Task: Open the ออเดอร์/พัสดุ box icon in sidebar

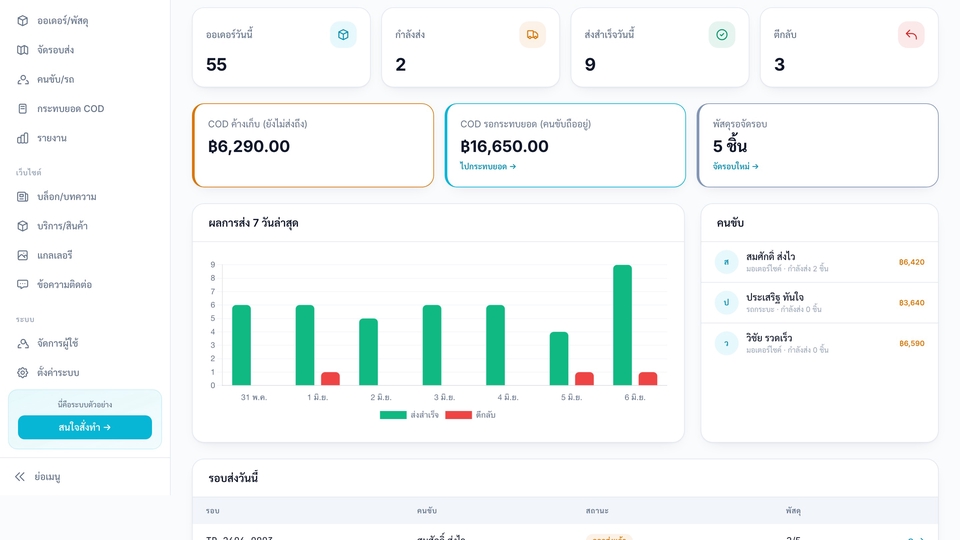Action: 23,20
